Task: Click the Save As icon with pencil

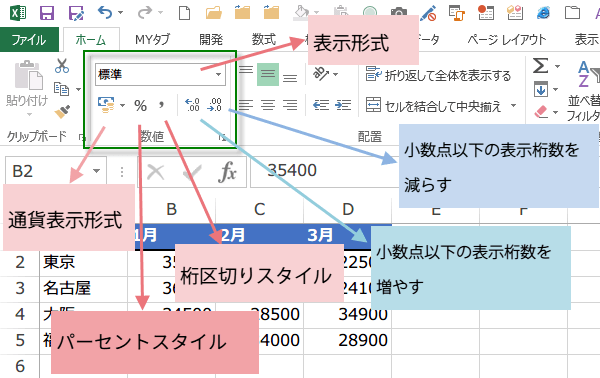Action: pos(76,13)
